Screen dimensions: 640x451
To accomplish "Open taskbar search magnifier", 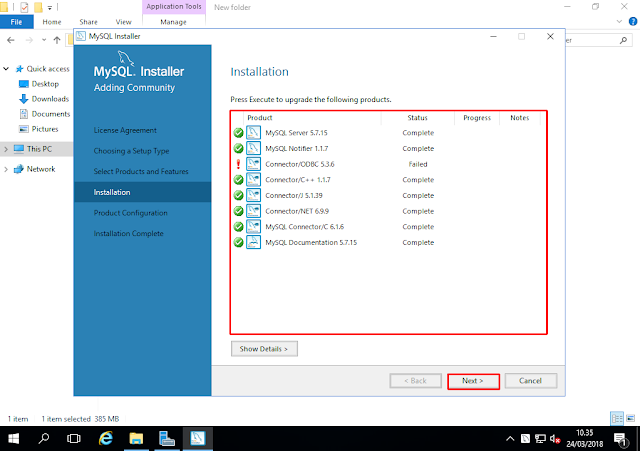I will [44, 439].
